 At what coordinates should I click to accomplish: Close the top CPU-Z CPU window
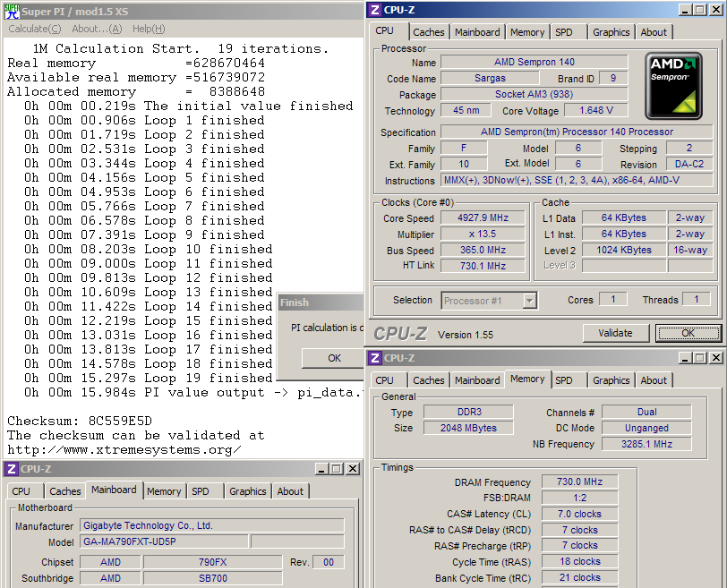point(716,10)
